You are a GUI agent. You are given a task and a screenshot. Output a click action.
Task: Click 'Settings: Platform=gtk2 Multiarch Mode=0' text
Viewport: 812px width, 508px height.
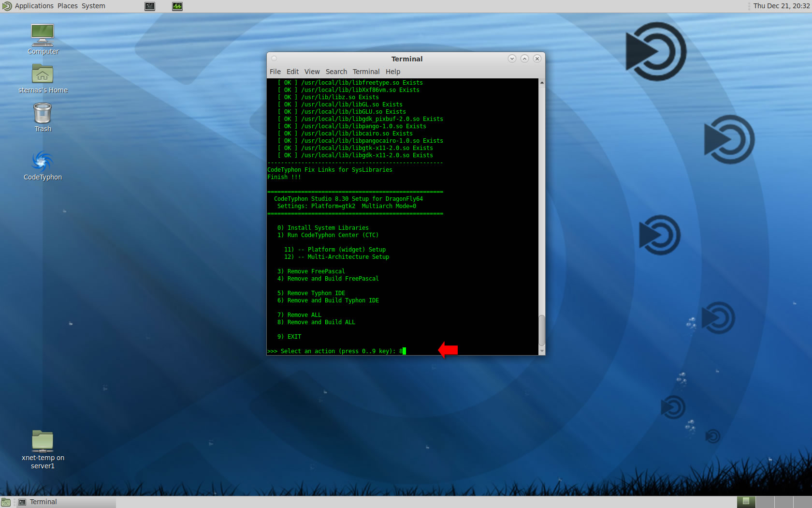347,206
